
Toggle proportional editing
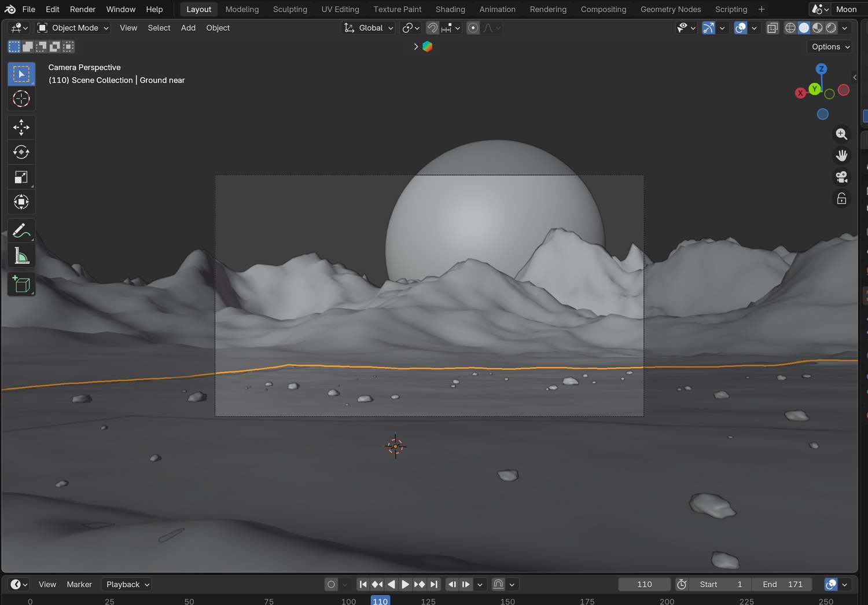[473, 28]
